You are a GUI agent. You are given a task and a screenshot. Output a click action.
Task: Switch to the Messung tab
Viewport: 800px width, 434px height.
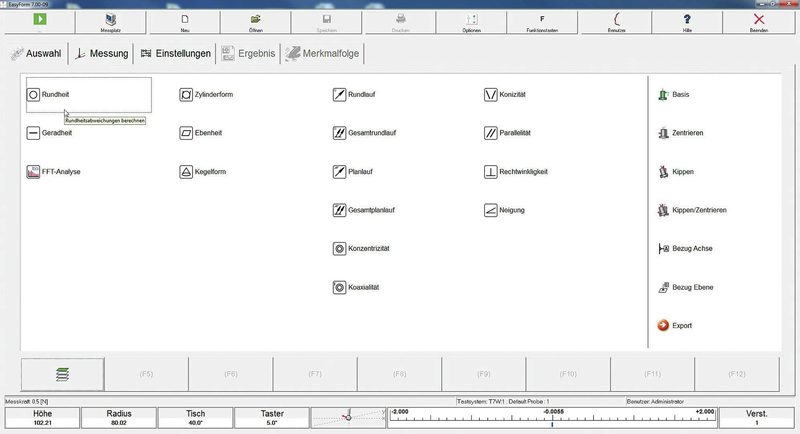pyautogui.click(x=102, y=54)
